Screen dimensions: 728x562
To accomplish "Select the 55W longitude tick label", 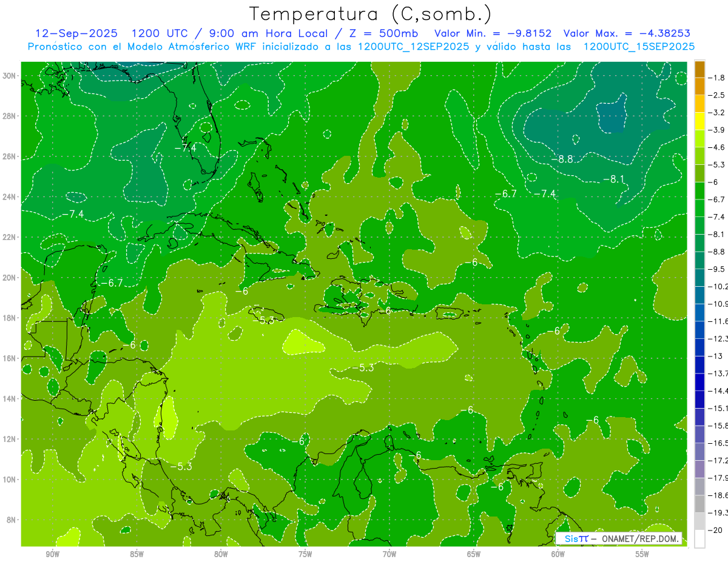I will 642,554.
